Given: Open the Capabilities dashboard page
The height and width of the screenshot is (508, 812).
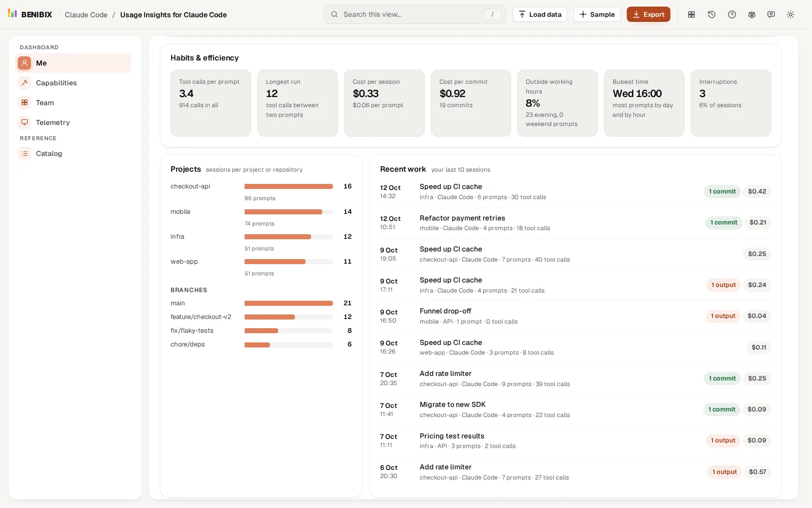Looking at the screenshot, I should point(73,83).
